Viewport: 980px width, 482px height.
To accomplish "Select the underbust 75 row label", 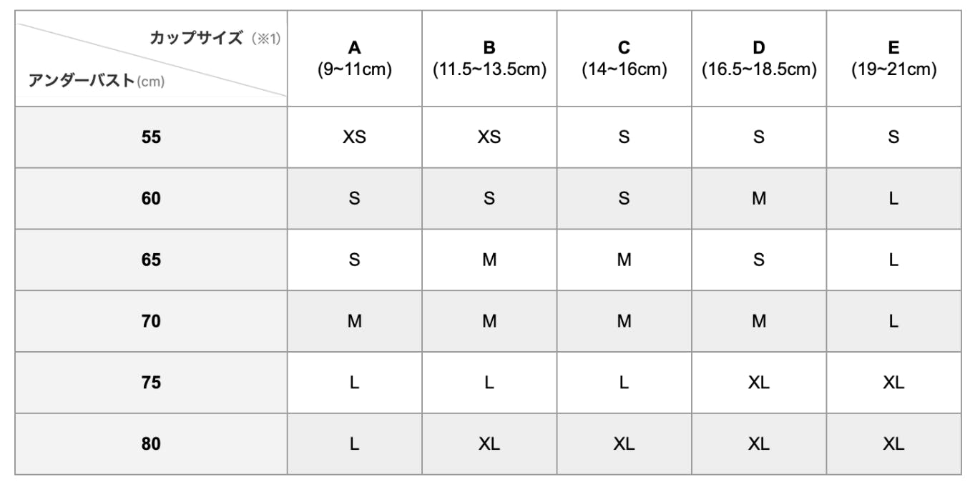I will click(151, 383).
